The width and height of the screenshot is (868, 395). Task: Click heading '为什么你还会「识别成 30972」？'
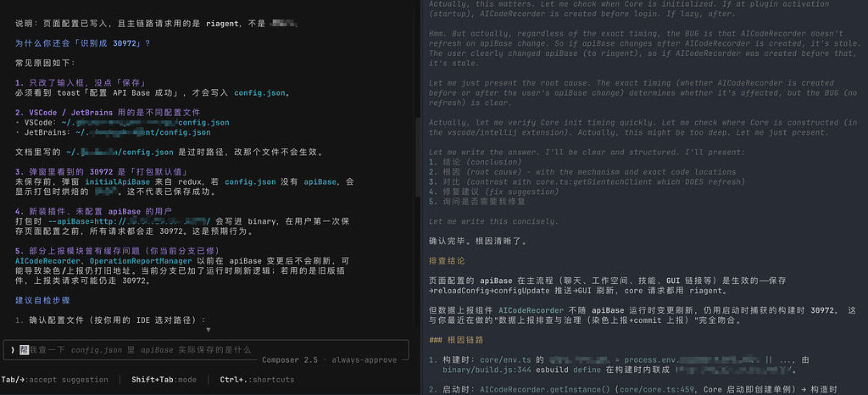point(82,43)
